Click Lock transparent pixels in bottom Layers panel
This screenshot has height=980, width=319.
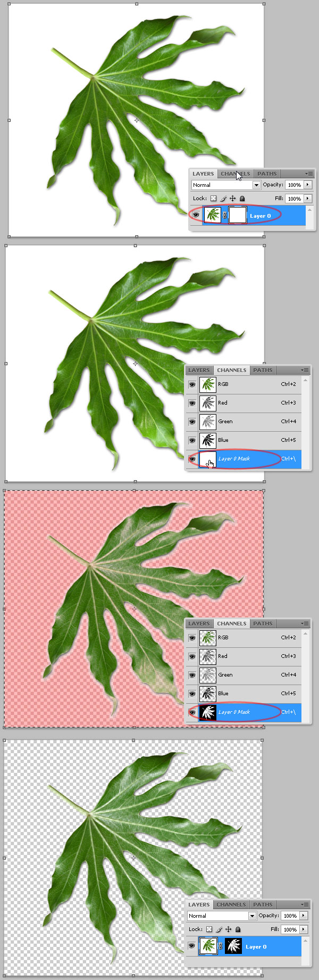pyautogui.click(x=209, y=929)
